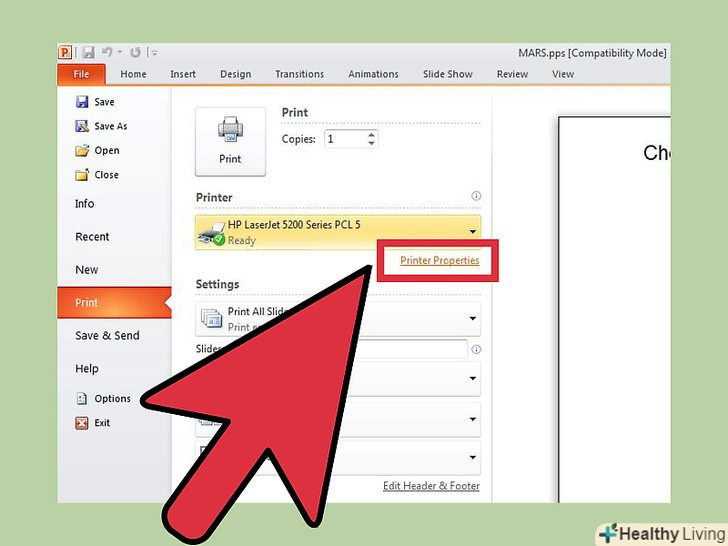
Task: Switch to the Home tab
Action: (x=133, y=74)
